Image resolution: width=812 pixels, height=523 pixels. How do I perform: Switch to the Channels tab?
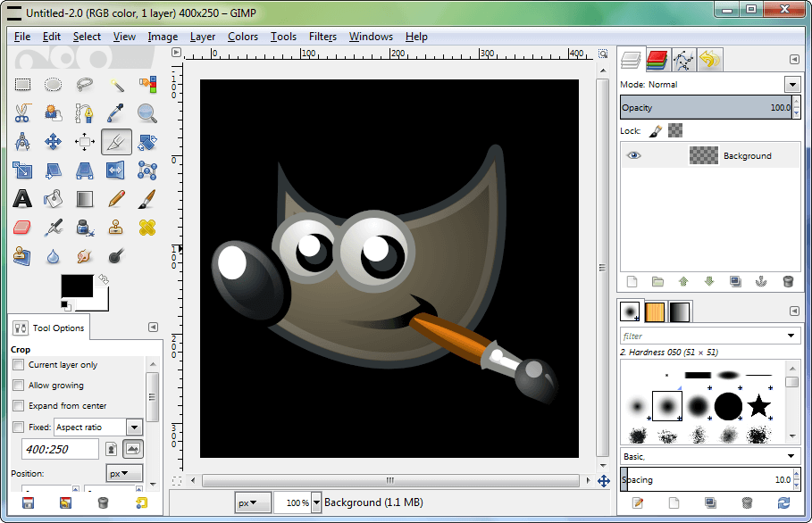pos(657,60)
